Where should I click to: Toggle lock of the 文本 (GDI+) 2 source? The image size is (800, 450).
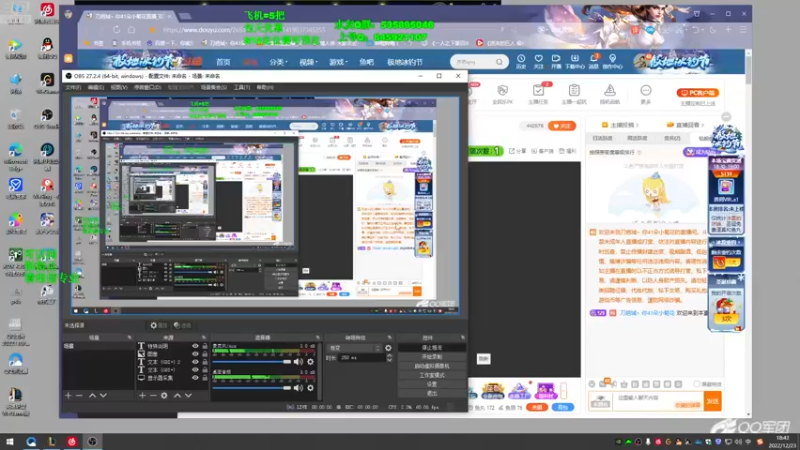pos(205,362)
